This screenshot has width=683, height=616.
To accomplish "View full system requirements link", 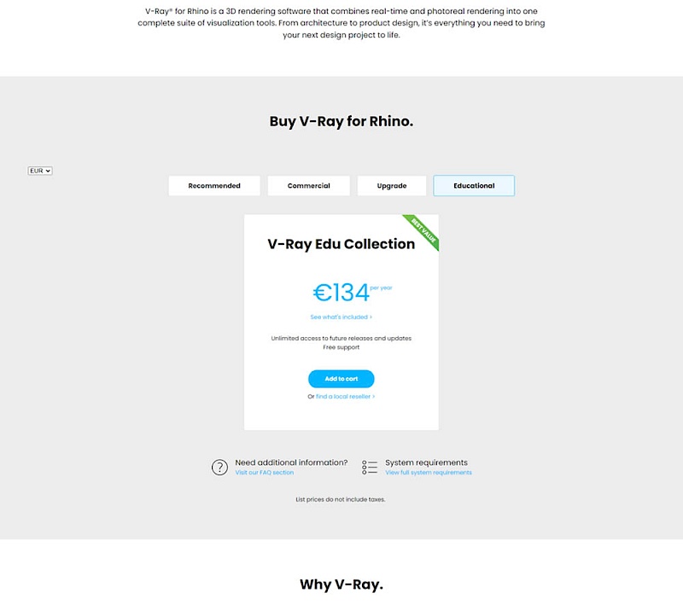I will [429, 473].
